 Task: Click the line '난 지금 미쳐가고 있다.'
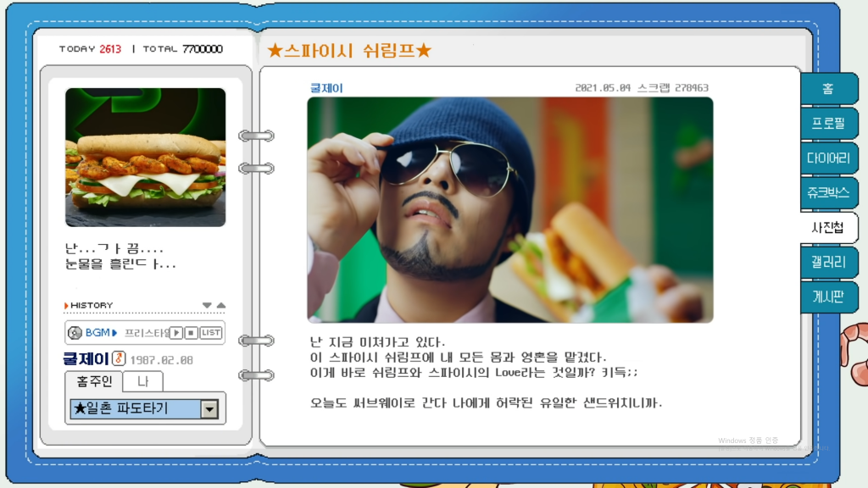(377, 342)
